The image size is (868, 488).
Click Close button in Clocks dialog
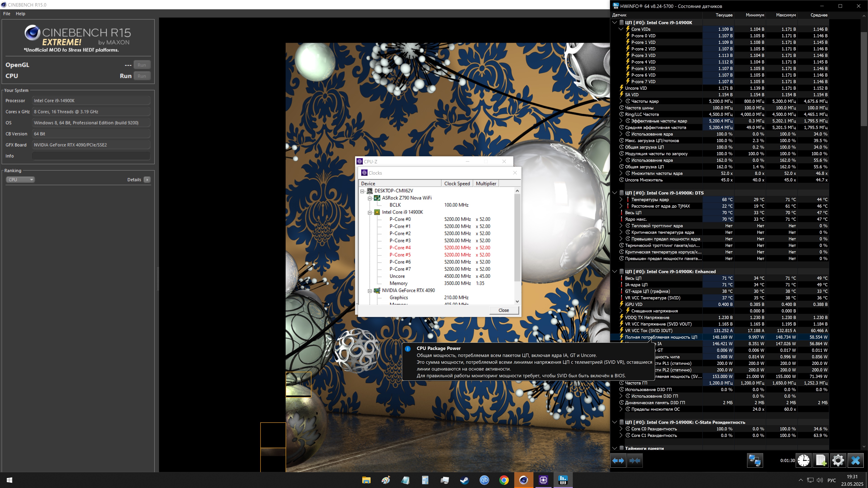pos(504,310)
